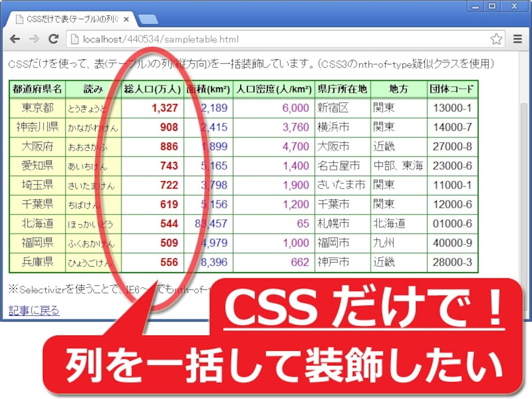Image resolution: width=532 pixels, height=399 pixels.
Task: Minimize the browser window
Action: pyautogui.click(x=476, y=6)
